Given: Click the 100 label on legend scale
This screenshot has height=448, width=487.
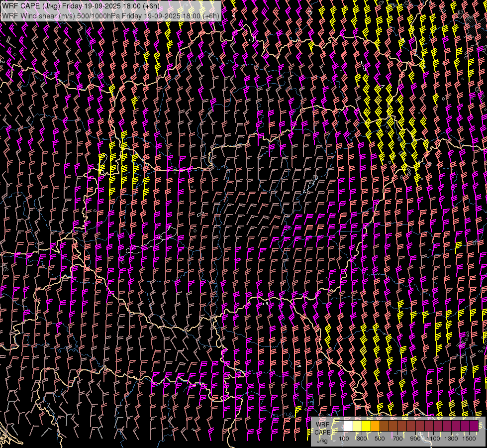Looking at the screenshot, I should pyautogui.click(x=344, y=439).
